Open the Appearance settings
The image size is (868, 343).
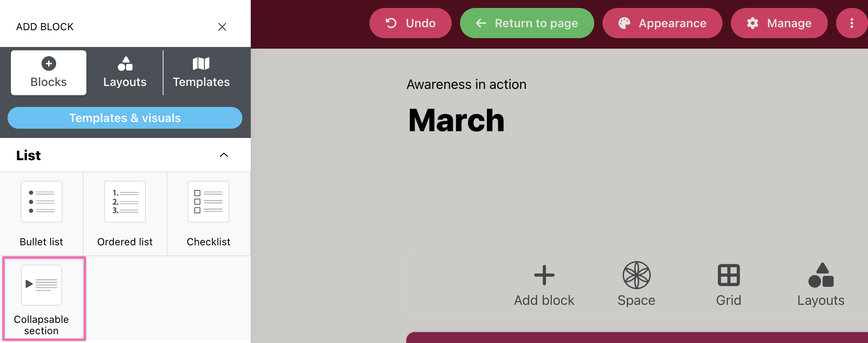click(x=663, y=23)
